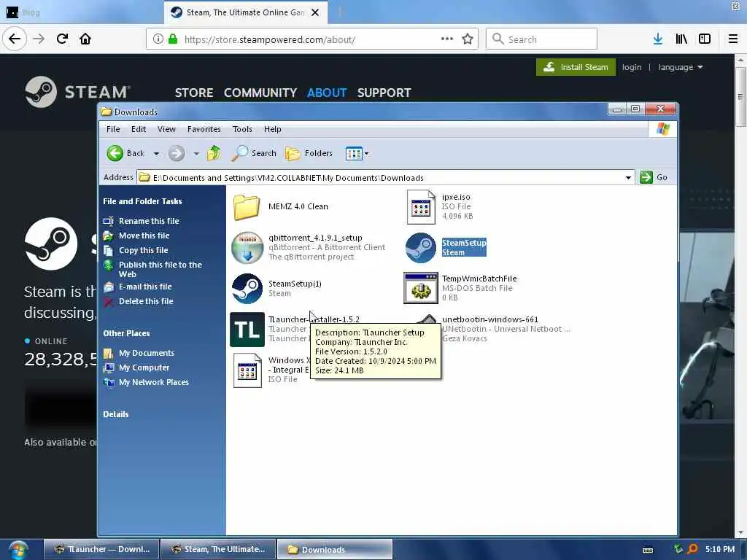Reload the Steam page in browser

(63, 39)
